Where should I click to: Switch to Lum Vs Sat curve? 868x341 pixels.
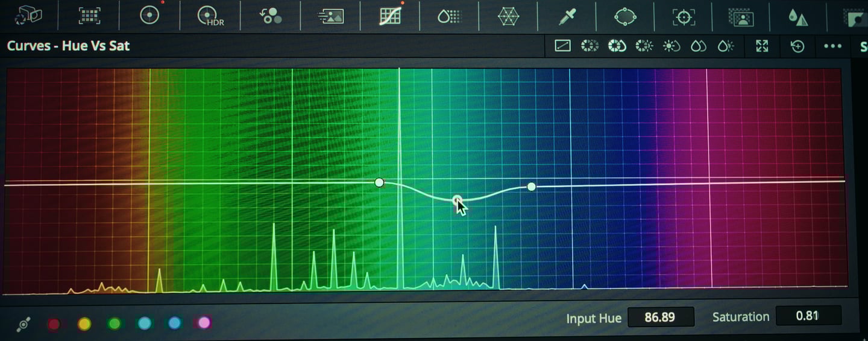pyautogui.click(x=671, y=46)
